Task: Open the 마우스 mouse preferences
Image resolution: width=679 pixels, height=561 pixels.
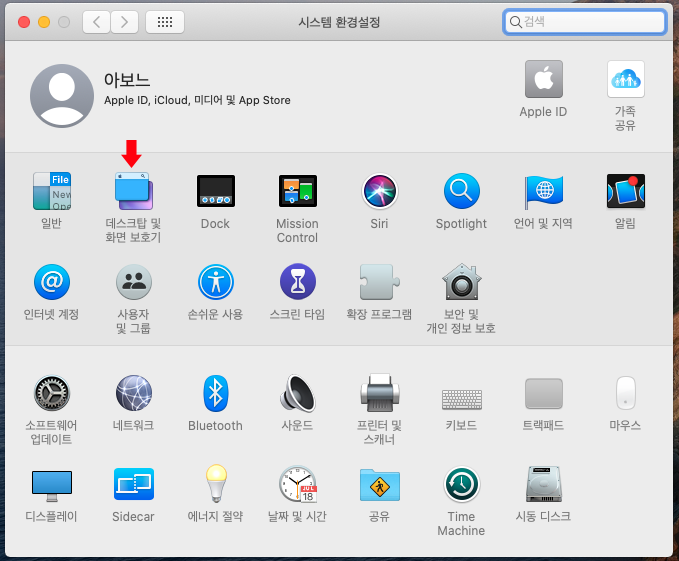Action: click(625, 393)
